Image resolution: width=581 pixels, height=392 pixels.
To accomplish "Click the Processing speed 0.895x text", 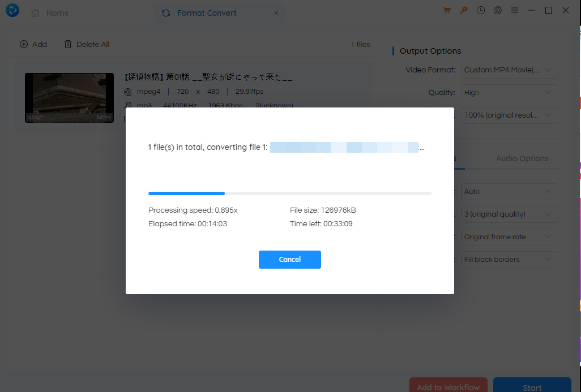I will click(x=193, y=210).
